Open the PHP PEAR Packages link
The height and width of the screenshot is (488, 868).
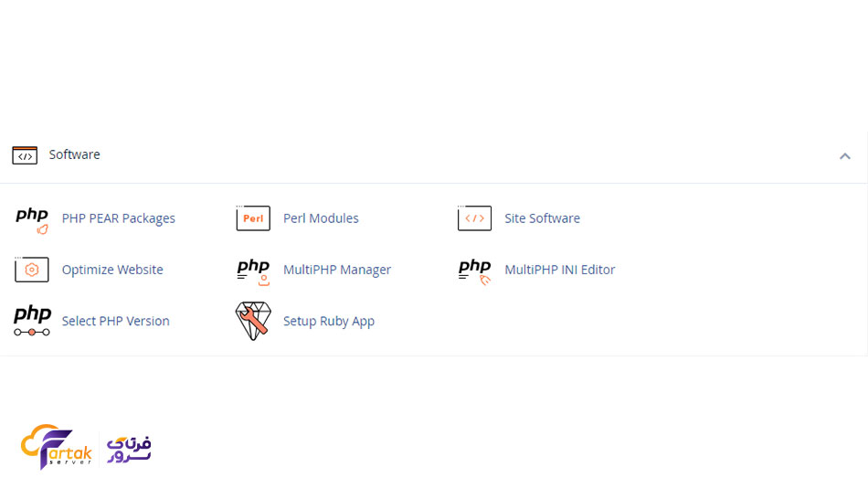click(x=118, y=218)
